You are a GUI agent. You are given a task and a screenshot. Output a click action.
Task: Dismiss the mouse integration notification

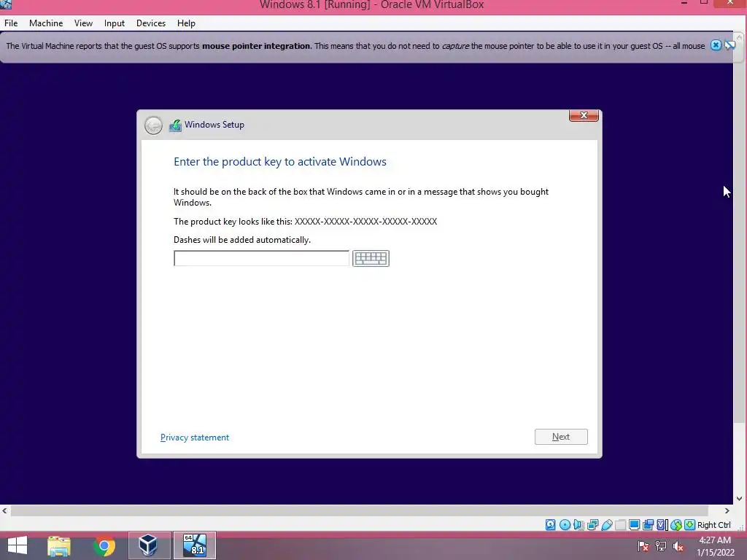(x=716, y=45)
